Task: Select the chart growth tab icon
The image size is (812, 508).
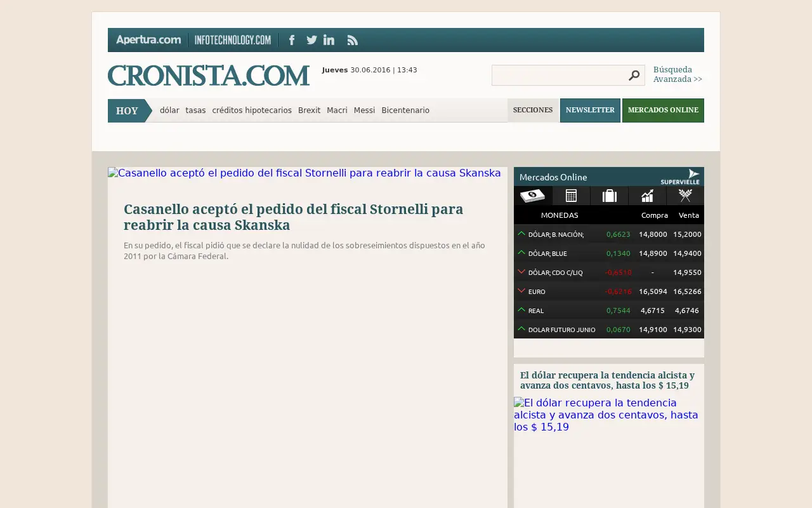Action: [647, 196]
